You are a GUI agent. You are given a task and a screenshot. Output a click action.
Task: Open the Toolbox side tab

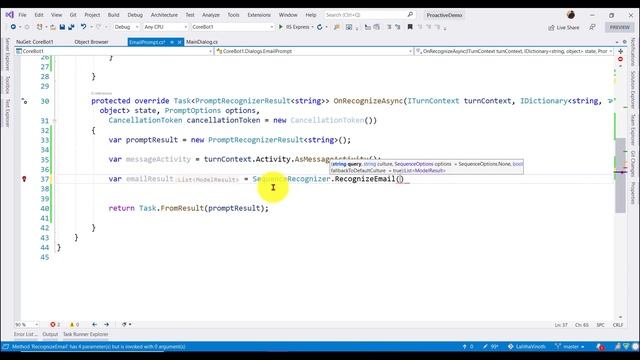point(7,84)
